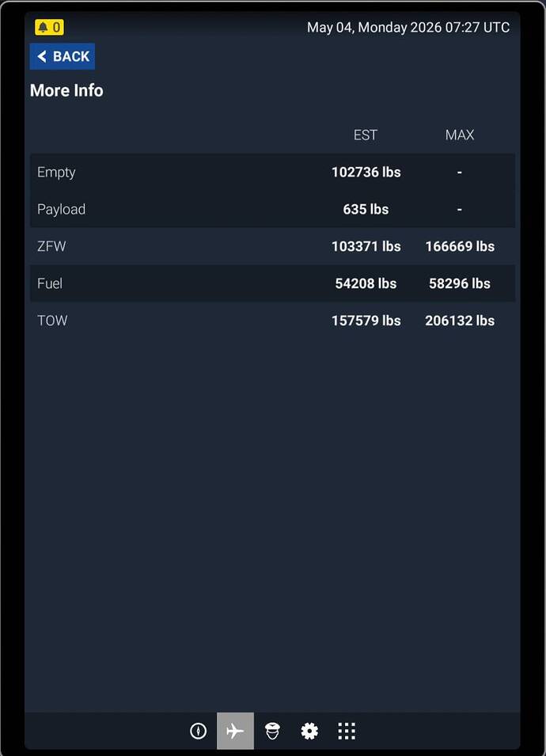Open the compass navigation icon
The height and width of the screenshot is (756, 546).
tap(198, 731)
